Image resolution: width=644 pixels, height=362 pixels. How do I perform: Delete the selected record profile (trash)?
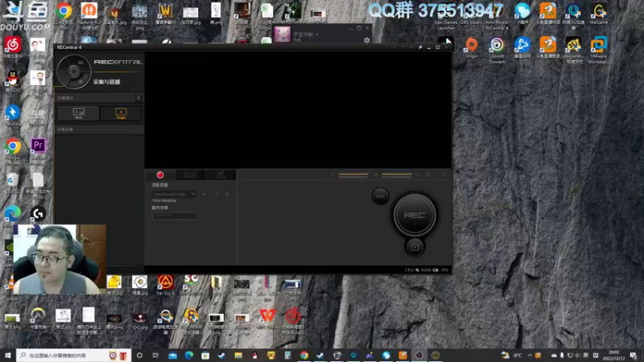click(x=227, y=194)
